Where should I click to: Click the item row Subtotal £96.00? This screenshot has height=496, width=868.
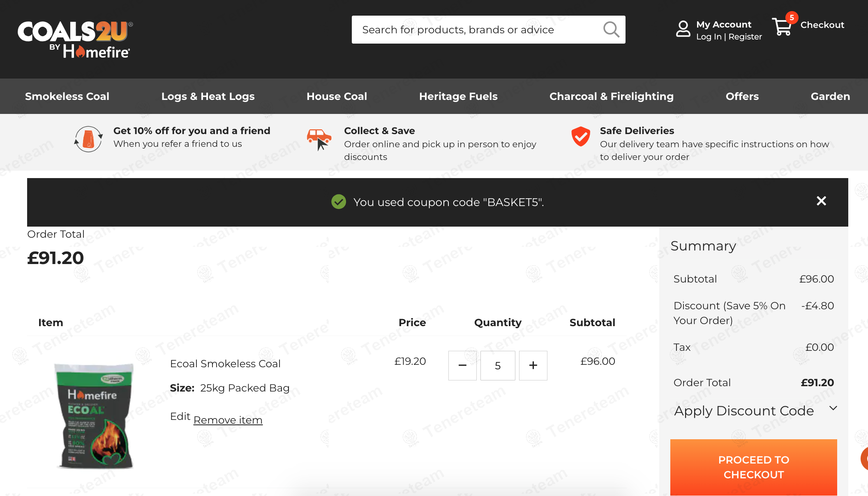click(x=598, y=361)
